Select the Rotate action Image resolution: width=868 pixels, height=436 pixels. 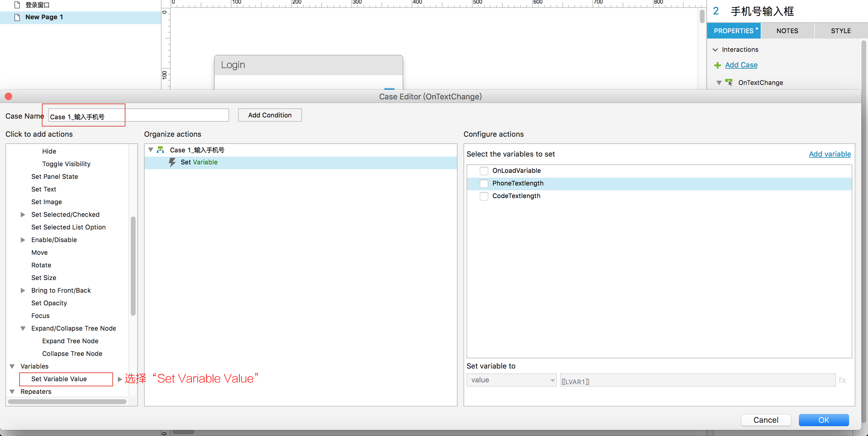tap(41, 265)
